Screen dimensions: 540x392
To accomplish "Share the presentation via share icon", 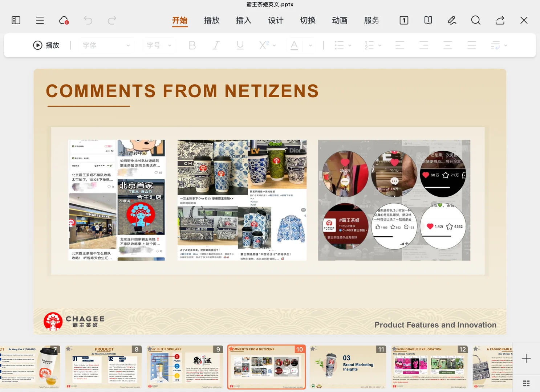I will pyautogui.click(x=500, y=20).
